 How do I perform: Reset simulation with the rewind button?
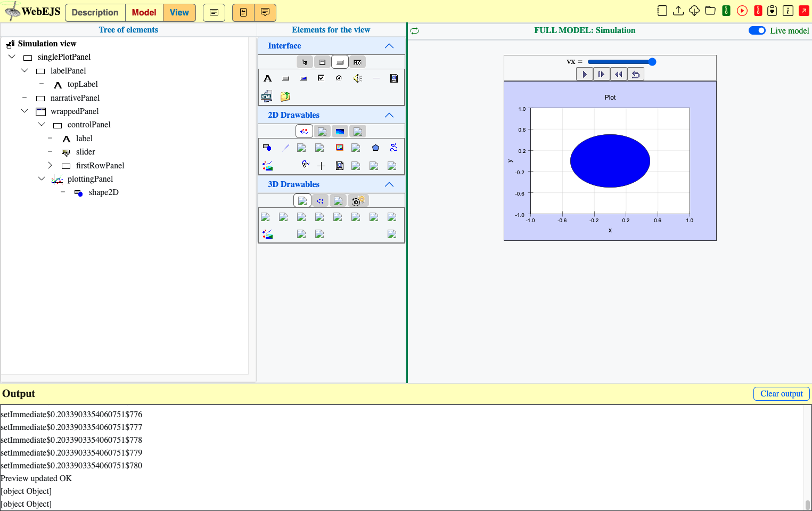click(x=619, y=75)
